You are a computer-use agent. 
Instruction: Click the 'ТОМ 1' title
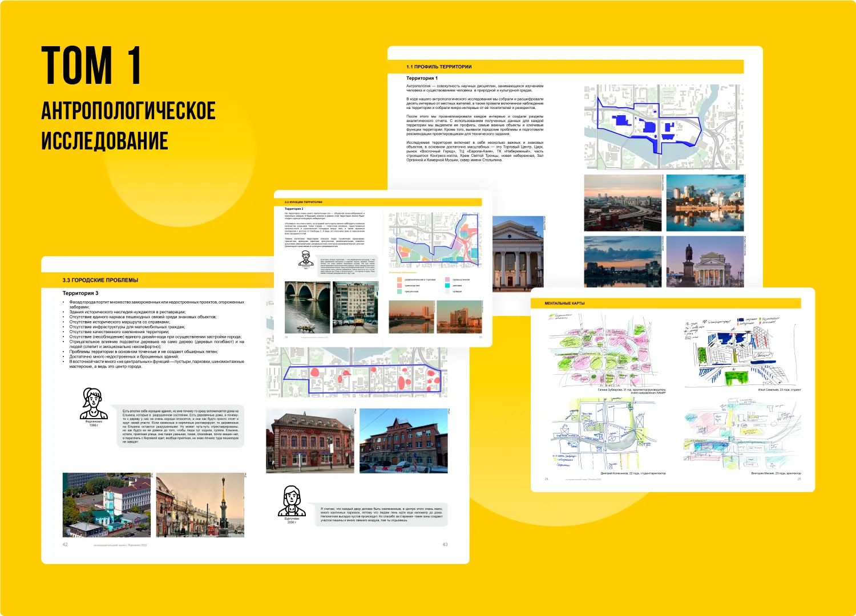(91, 66)
